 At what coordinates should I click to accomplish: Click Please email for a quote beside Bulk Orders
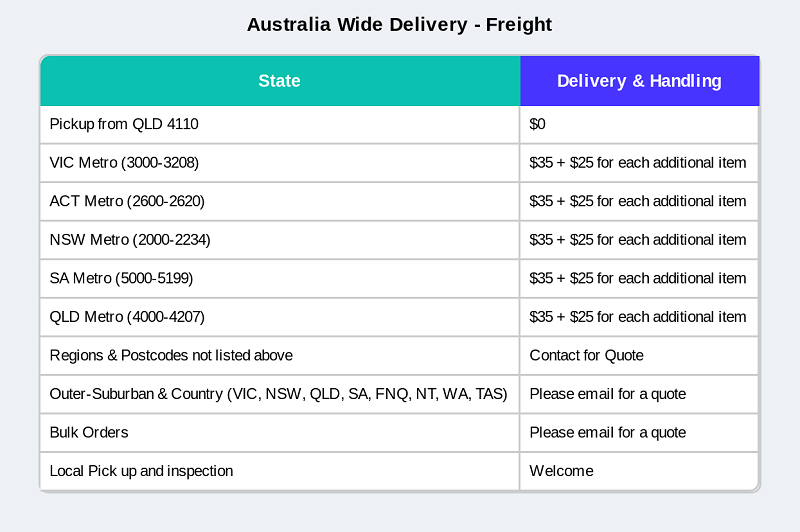point(608,433)
